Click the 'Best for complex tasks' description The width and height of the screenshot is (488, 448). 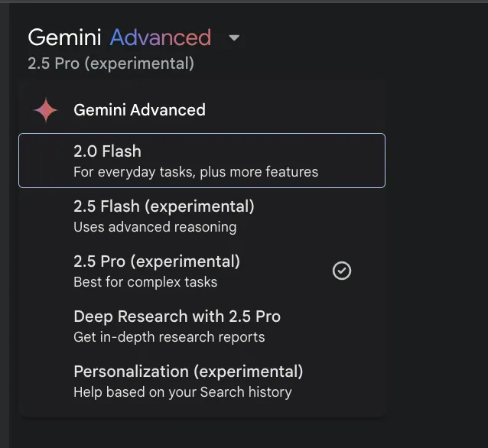click(145, 282)
